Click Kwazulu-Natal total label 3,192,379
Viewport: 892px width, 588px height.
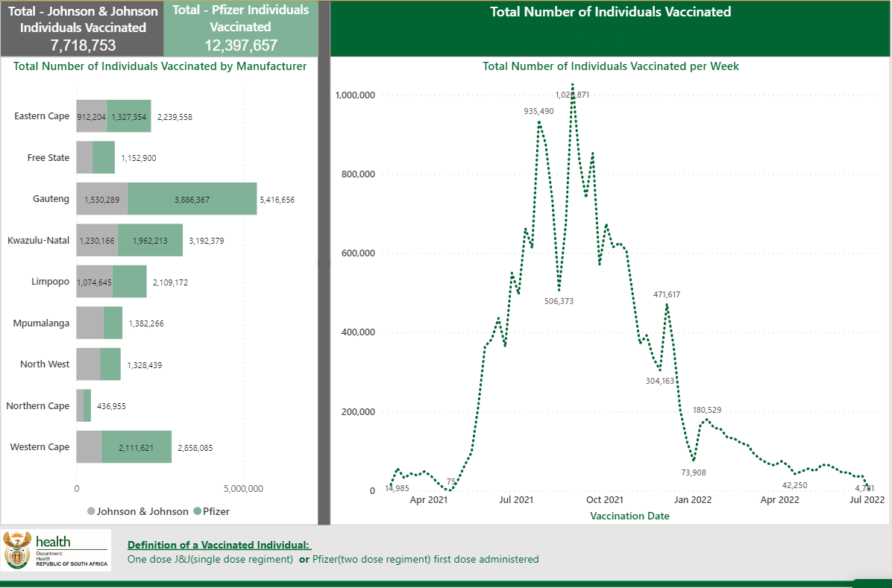pyautogui.click(x=207, y=241)
